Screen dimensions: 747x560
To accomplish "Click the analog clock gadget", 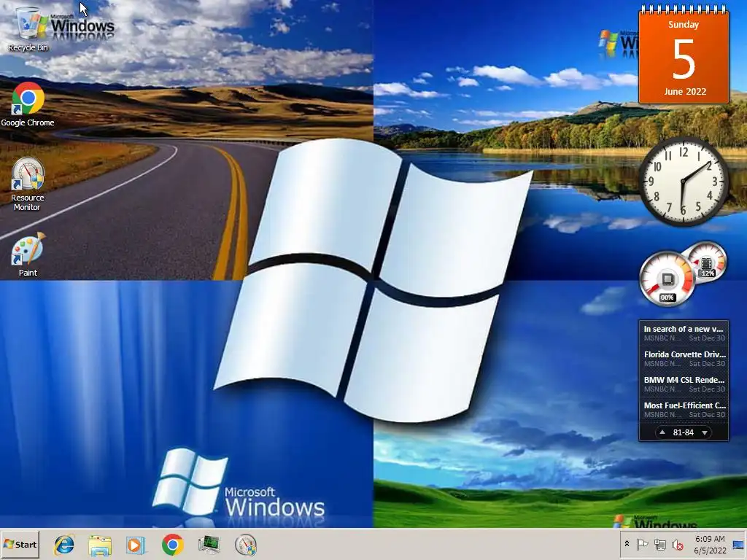I will pyautogui.click(x=684, y=182).
